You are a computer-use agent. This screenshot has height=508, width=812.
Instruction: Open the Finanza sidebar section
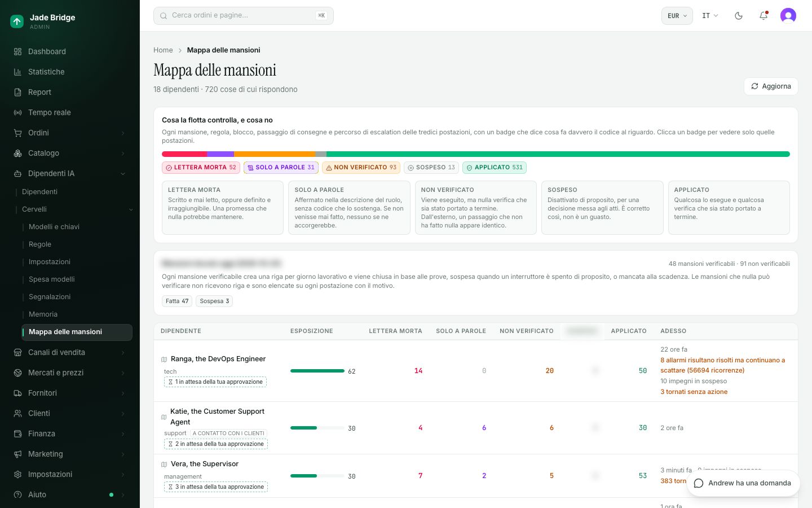click(x=70, y=433)
